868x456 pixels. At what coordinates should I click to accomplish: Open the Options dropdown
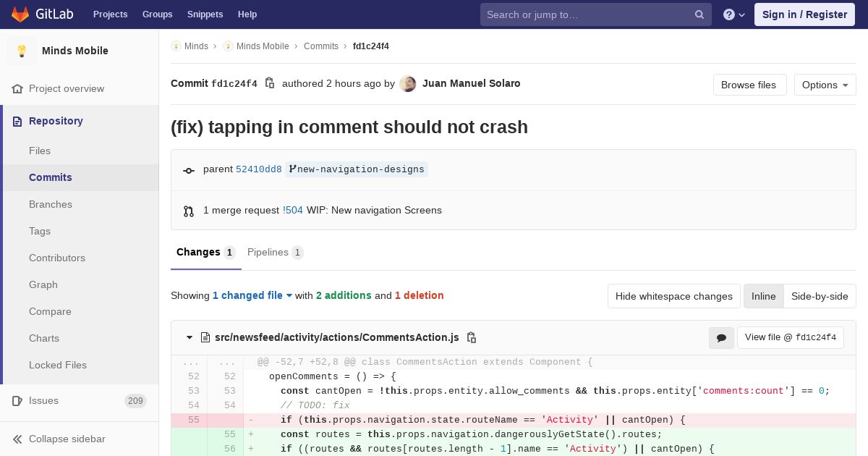tap(825, 85)
